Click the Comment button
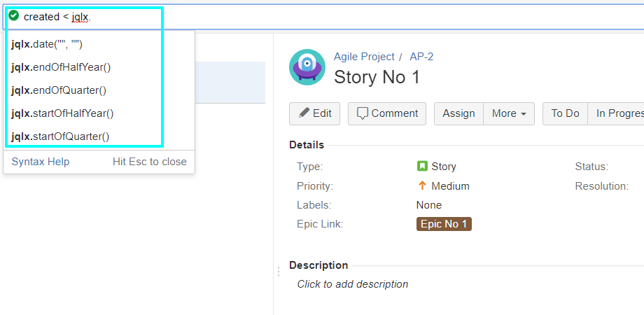Screen dimensions: 644x315 [x=387, y=113]
